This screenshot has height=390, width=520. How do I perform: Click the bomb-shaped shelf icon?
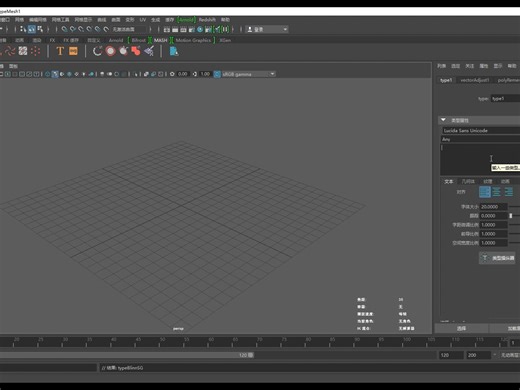123,51
